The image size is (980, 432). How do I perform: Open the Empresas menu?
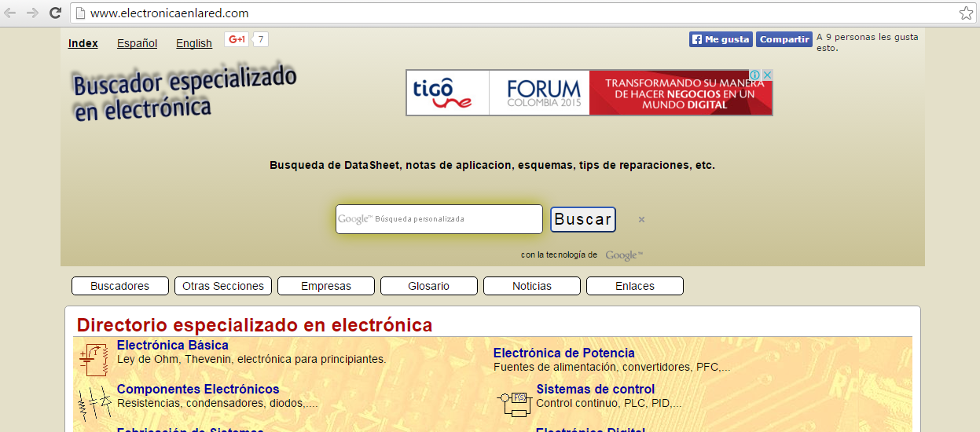(326, 286)
